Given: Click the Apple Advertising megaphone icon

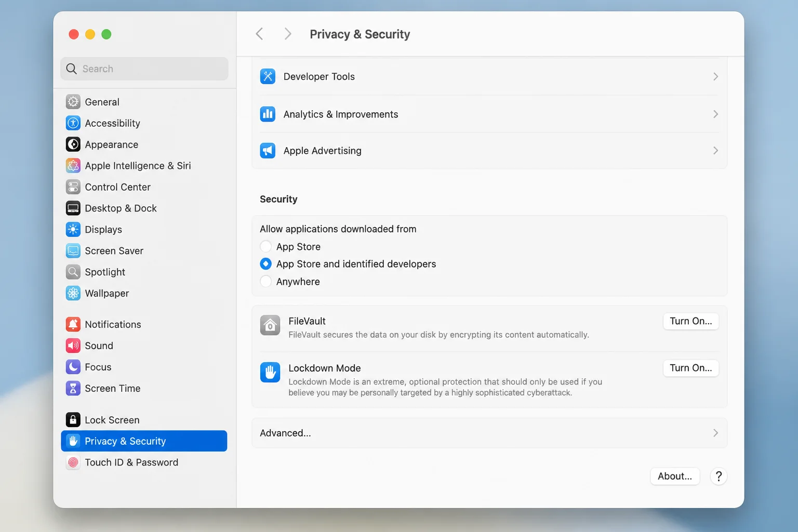Looking at the screenshot, I should [268, 151].
